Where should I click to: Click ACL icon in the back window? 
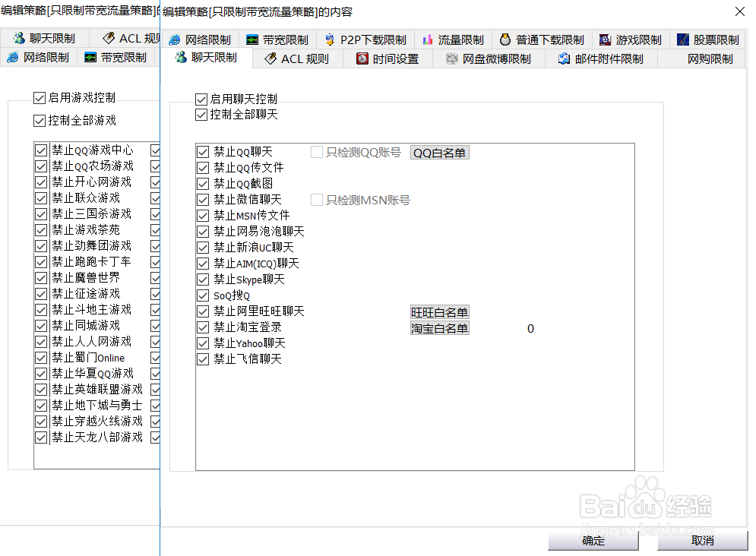click(x=109, y=38)
